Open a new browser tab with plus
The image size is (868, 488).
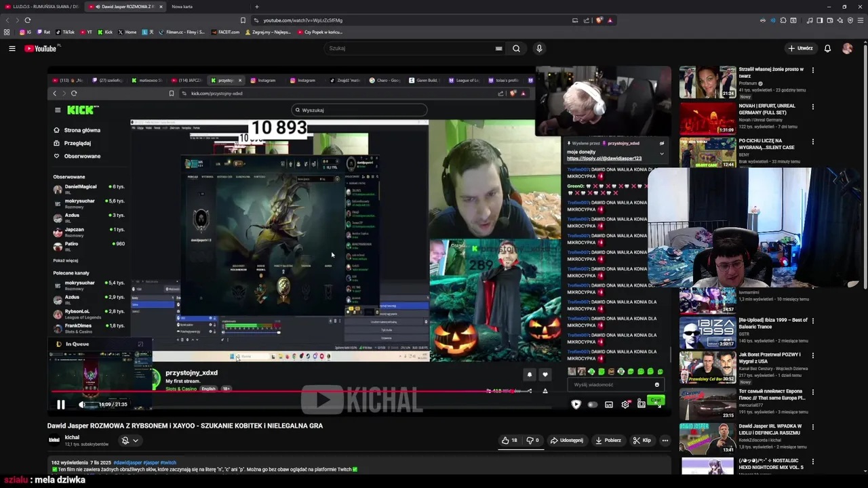256,7
